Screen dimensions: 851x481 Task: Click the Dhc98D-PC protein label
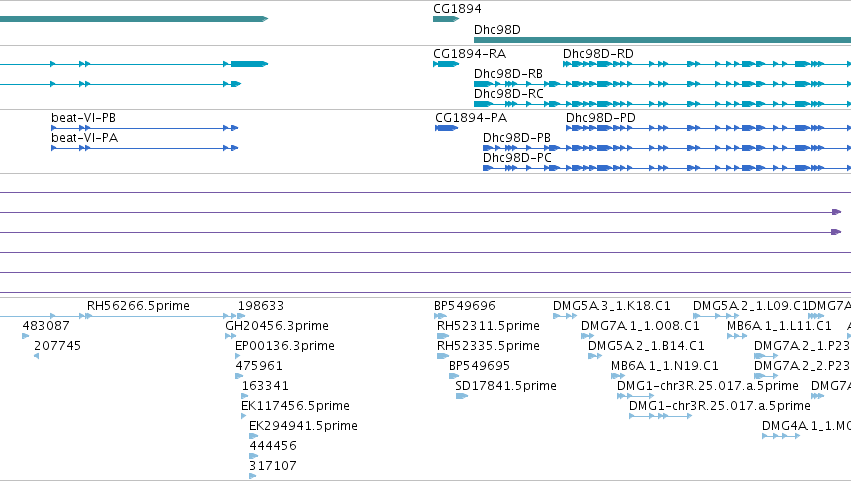pos(517,158)
